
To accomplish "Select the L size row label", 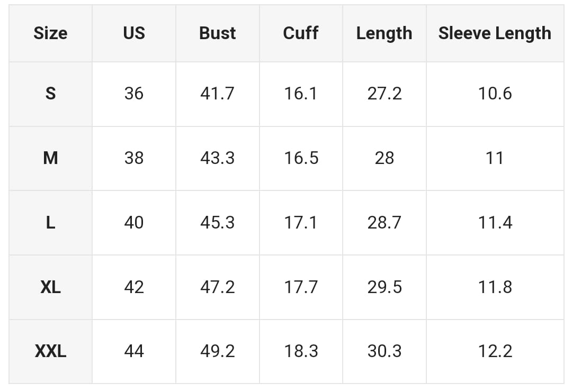I will pyautogui.click(x=50, y=223).
